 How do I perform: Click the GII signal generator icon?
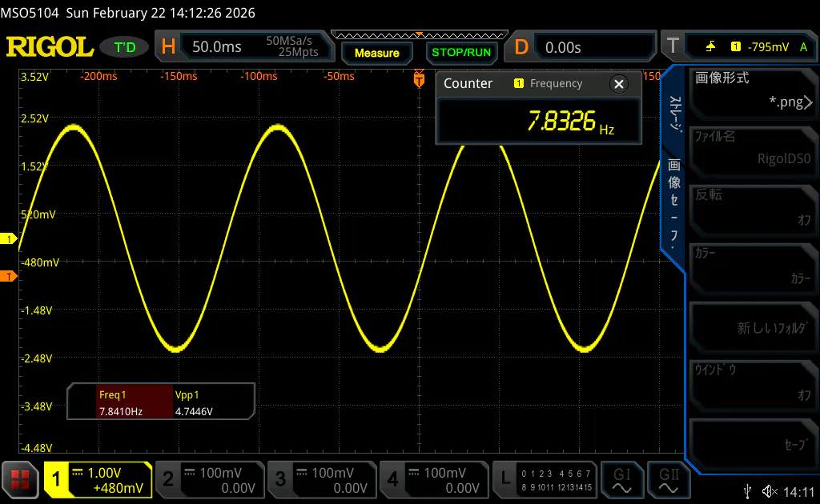click(669, 479)
